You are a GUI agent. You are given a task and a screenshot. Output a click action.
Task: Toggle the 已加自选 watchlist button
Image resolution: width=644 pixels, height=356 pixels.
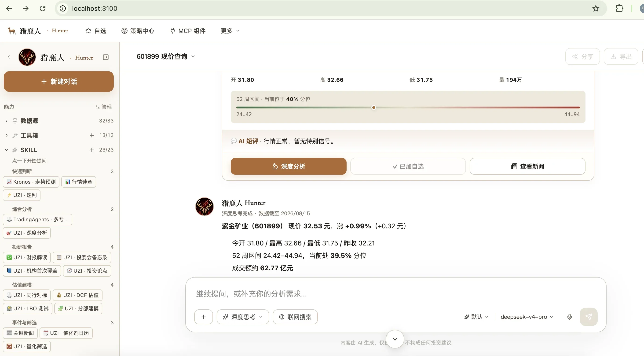pos(408,166)
